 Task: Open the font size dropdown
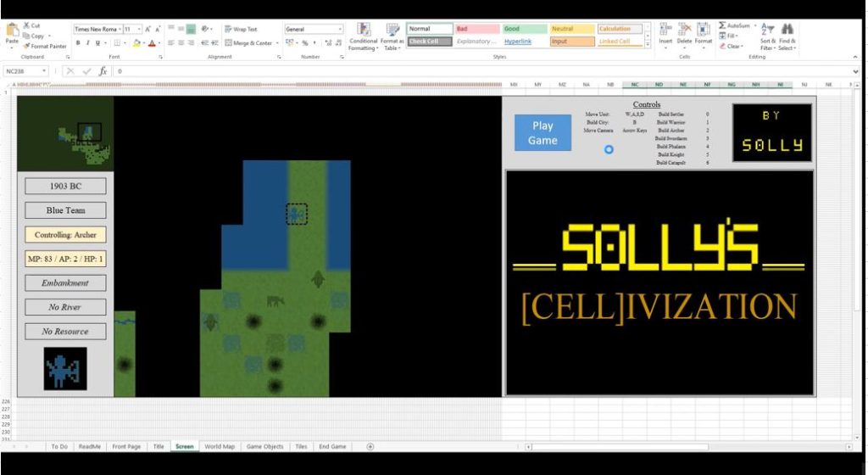(x=139, y=30)
